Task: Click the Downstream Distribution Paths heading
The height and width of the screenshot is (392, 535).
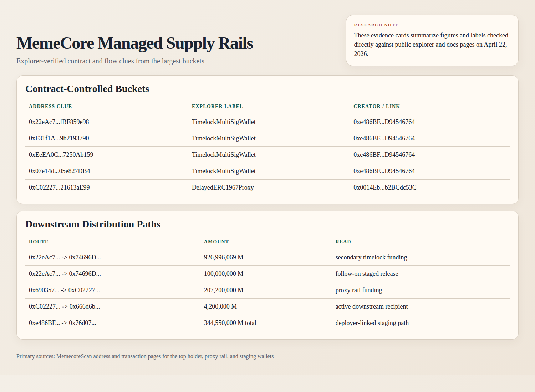Action: [x=93, y=224]
